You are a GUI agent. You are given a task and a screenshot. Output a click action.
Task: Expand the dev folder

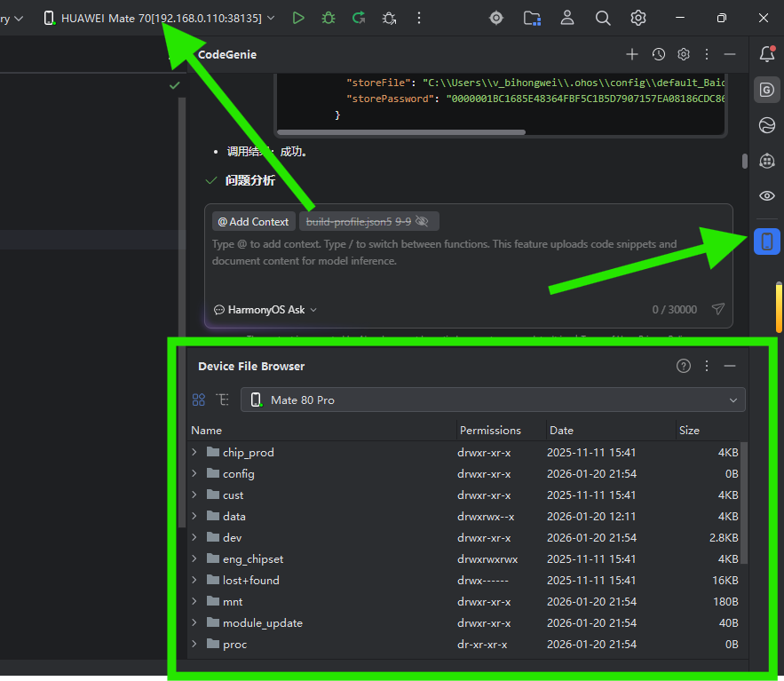(194, 537)
